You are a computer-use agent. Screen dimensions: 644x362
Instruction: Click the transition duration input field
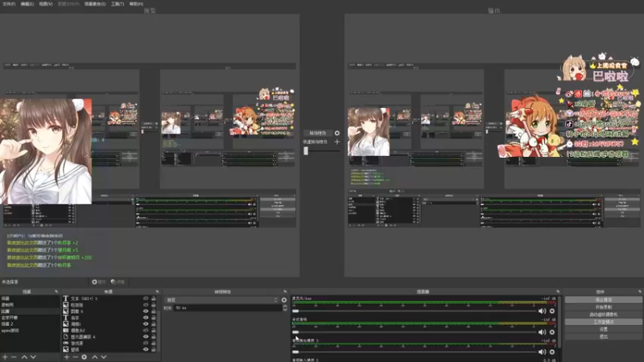[228, 308]
